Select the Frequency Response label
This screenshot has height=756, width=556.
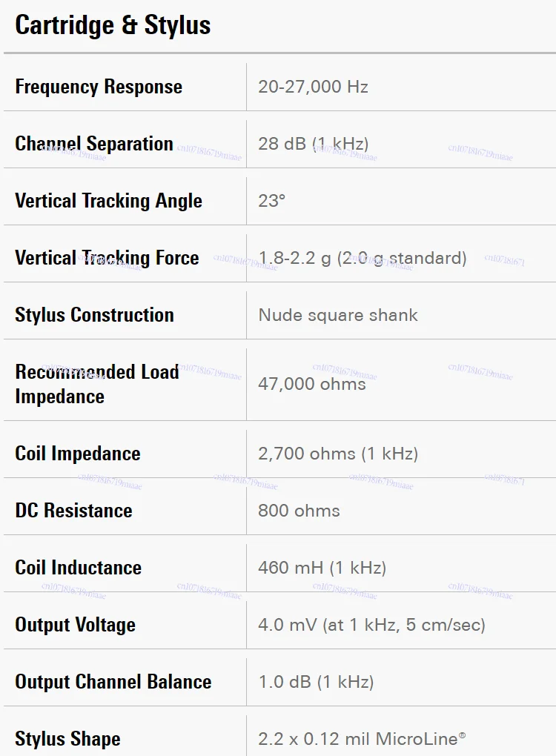[99, 87]
